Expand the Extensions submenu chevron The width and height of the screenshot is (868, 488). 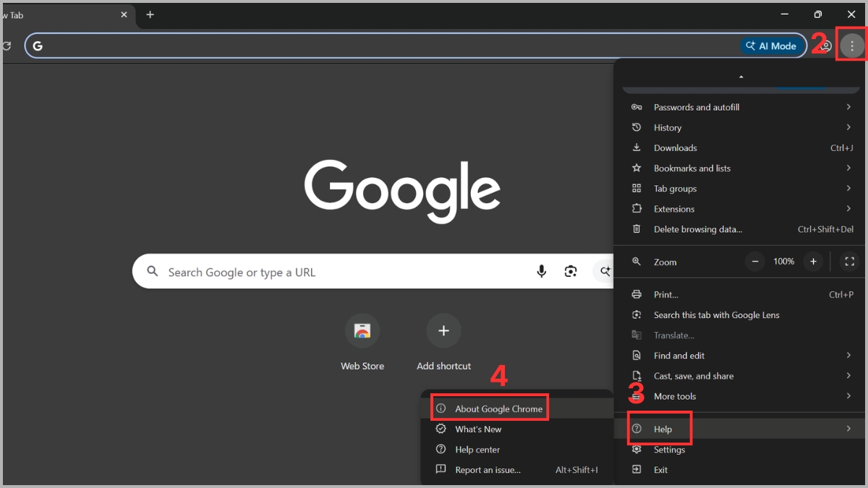[x=848, y=209]
